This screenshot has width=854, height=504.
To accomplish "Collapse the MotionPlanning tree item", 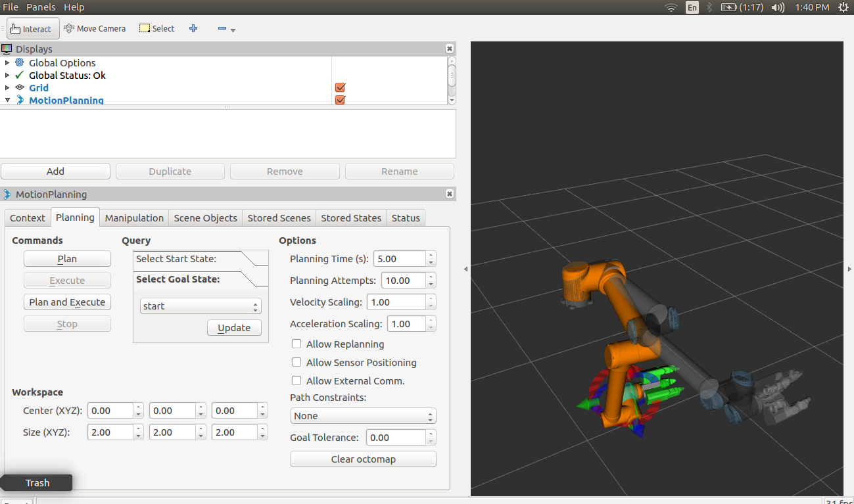I will click(x=7, y=100).
